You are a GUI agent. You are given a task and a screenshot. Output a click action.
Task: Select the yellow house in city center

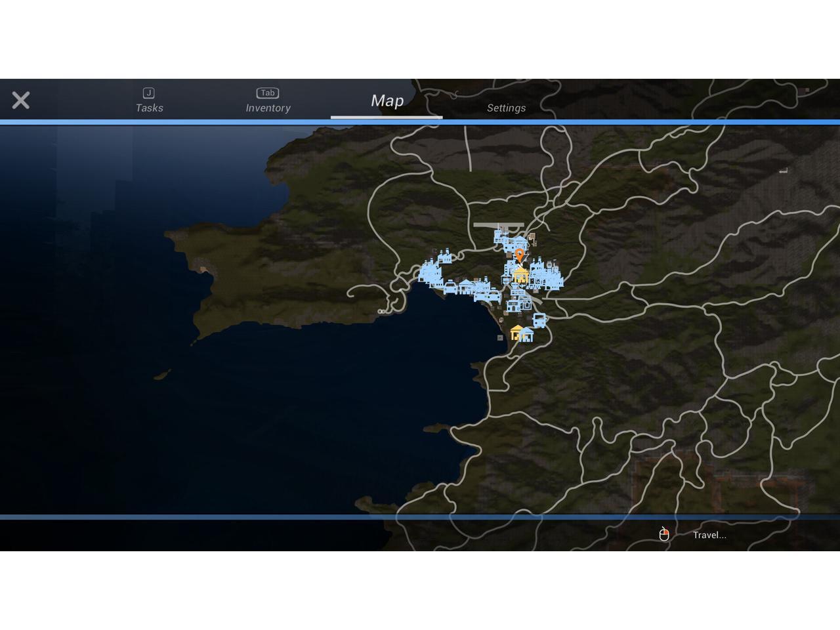(x=520, y=275)
